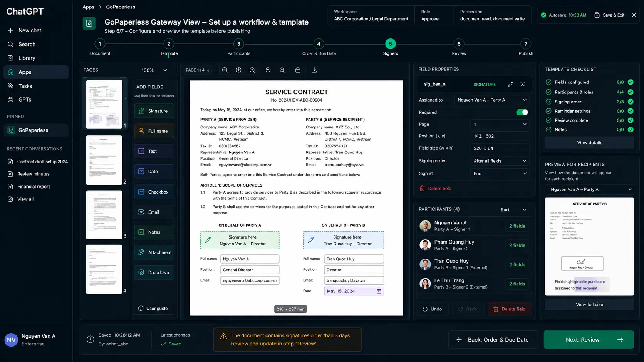Select the Text field tool
Image resolution: width=644 pixels, height=362 pixels.
pos(154,151)
